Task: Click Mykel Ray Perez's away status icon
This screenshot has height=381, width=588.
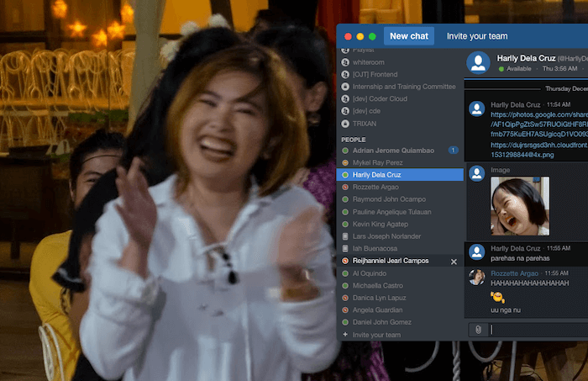Action: tap(345, 162)
